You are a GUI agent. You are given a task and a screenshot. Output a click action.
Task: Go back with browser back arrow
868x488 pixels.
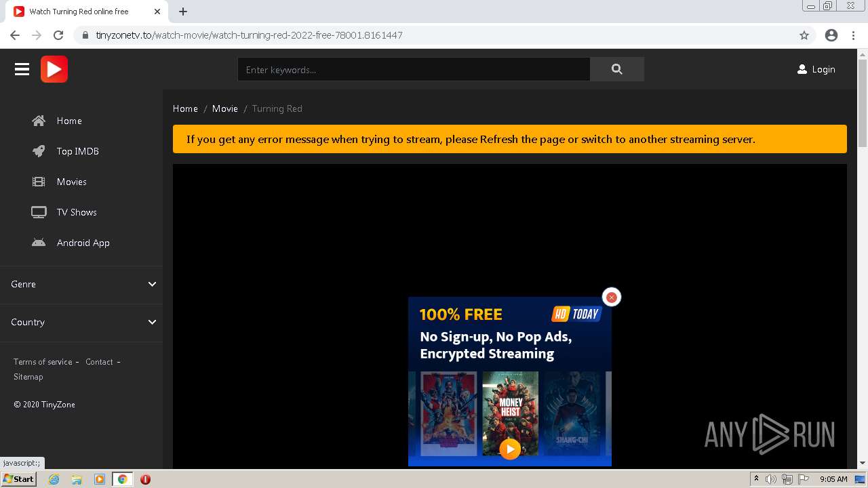(x=15, y=35)
